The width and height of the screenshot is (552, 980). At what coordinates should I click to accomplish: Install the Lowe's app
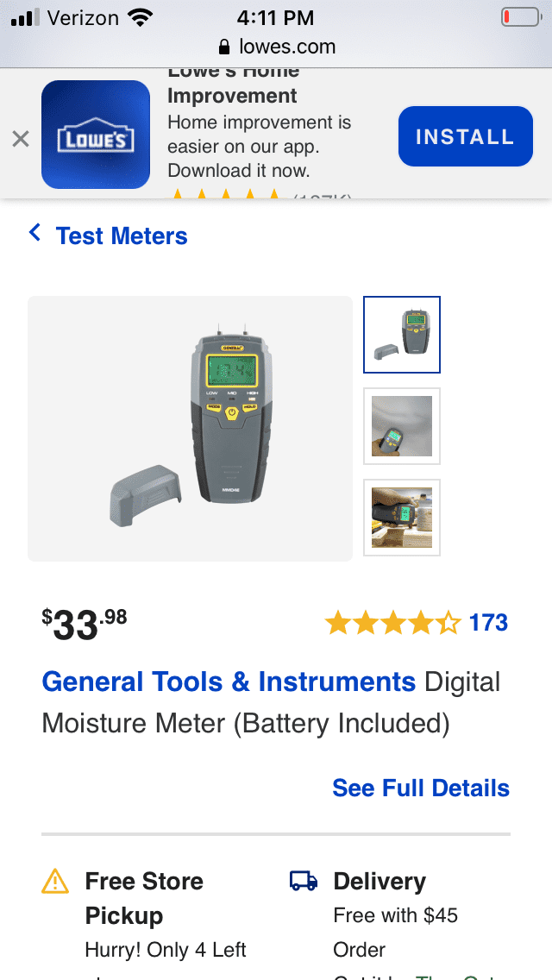coord(465,136)
